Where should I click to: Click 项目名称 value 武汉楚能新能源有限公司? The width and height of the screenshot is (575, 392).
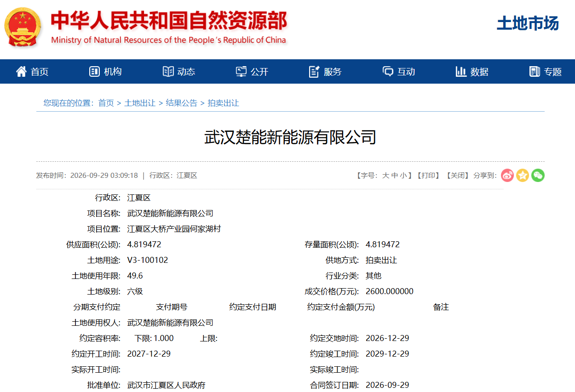pos(170,213)
